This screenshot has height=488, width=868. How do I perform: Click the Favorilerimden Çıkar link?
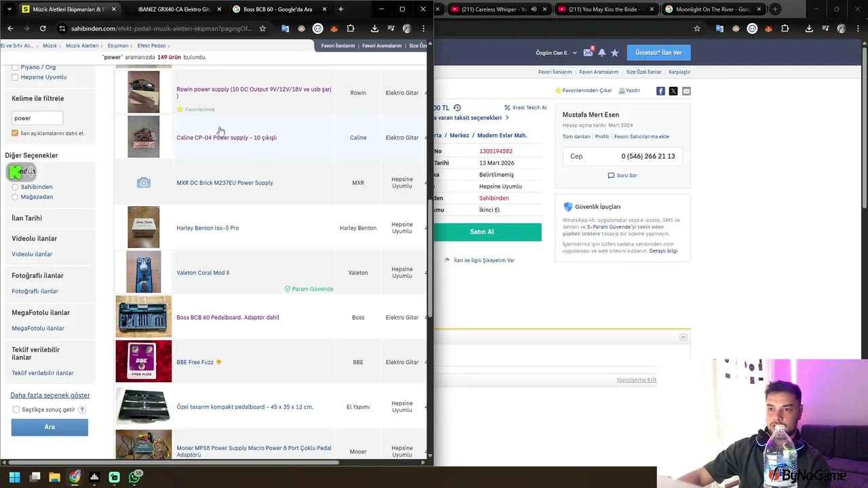point(583,90)
